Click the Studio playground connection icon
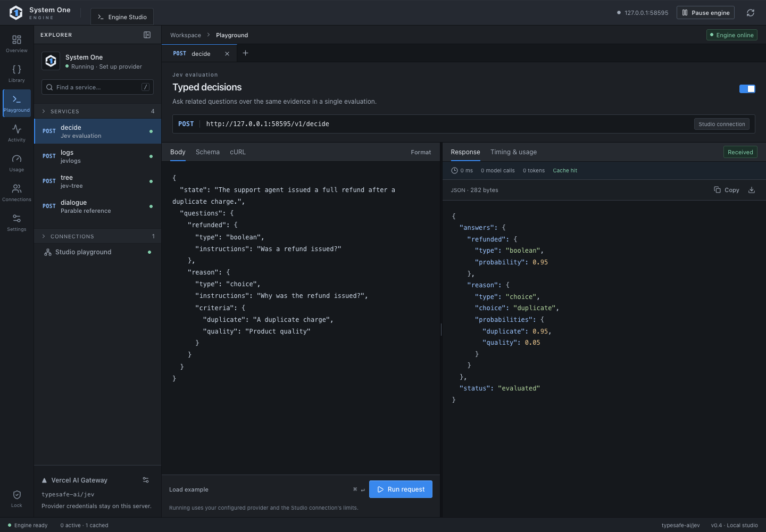The height and width of the screenshot is (532, 766). point(48,252)
